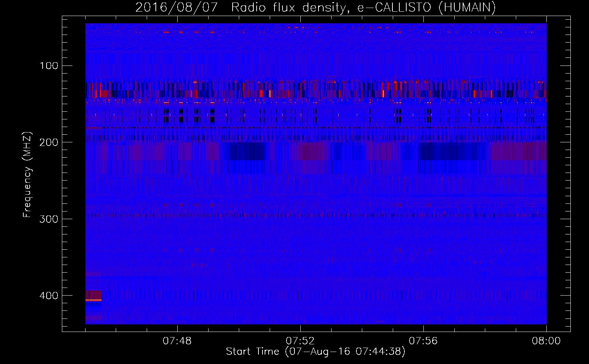Image resolution: width=589 pixels, height=364 pixels.
Task: Click the 07:52 time axis label
Action: point(300,341)
